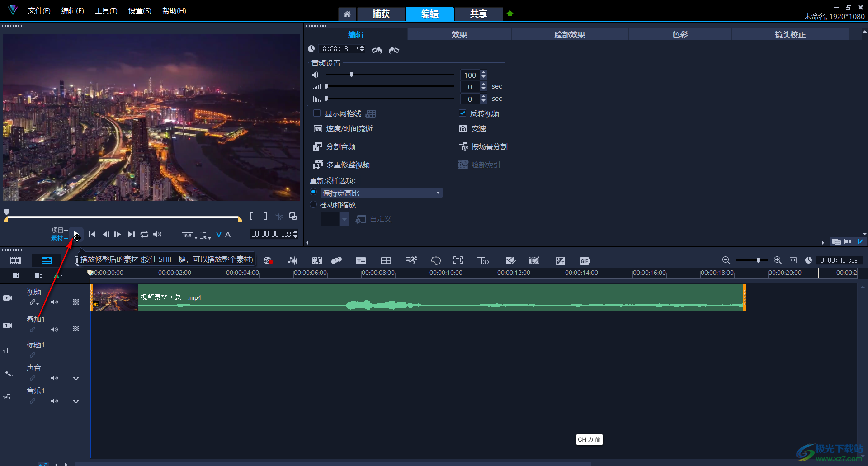The height and width of the screenshot is (466, 868).
Task: Open auto music tool
Action: pos(317,260)
